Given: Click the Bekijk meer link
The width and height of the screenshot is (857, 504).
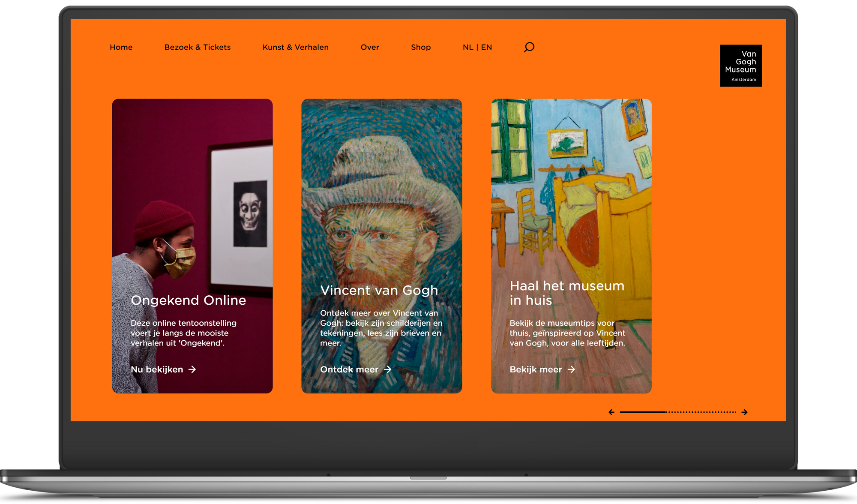Looking at the screenshot, I should (x=536, y=369).
